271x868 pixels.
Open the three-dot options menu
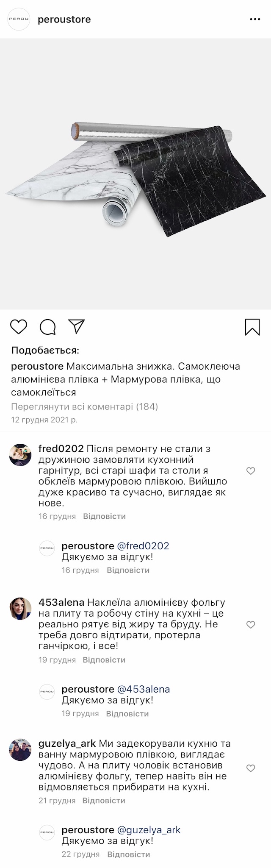click(255, 19)
